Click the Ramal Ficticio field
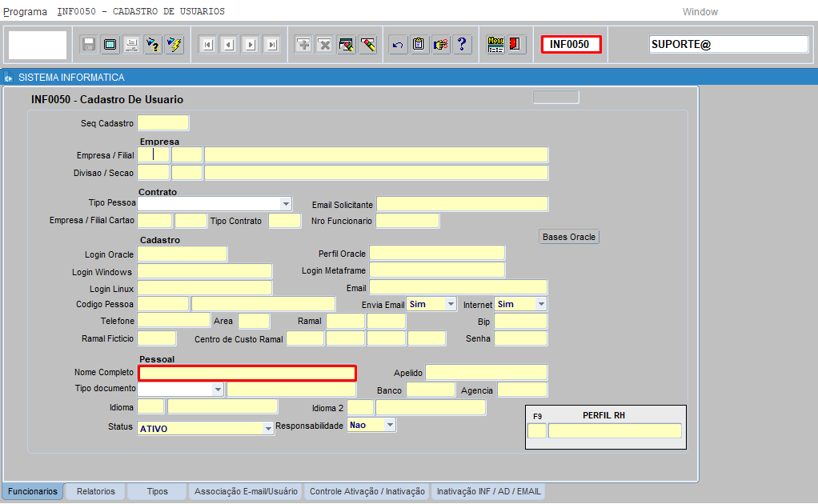The image size is (818, 504). click(157, 338)
